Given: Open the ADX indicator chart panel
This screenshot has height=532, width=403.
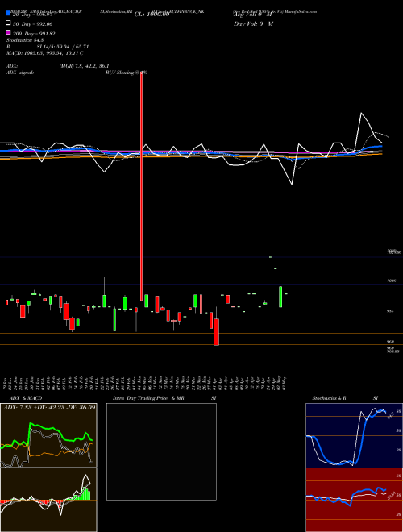Looking at the screenshot, I should tap(48, 435).
